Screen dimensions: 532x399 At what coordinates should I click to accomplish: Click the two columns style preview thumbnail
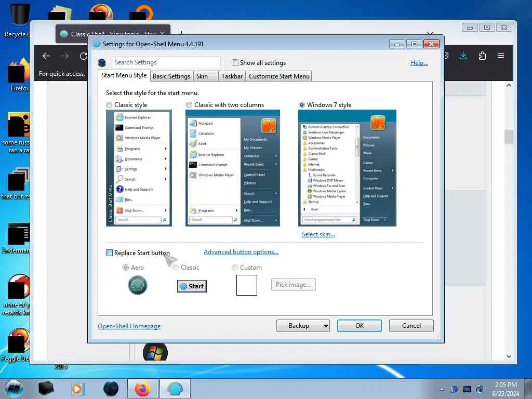click(x=233, y=168)
